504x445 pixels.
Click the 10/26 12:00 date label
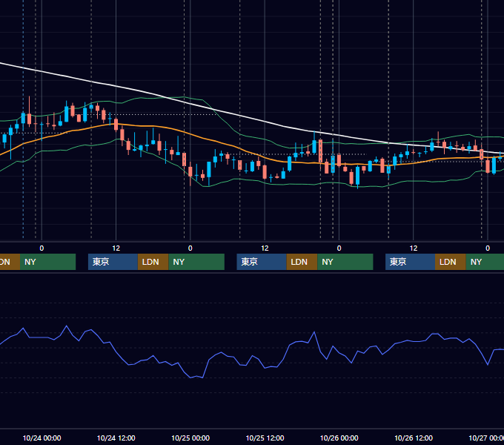(414, 438)
